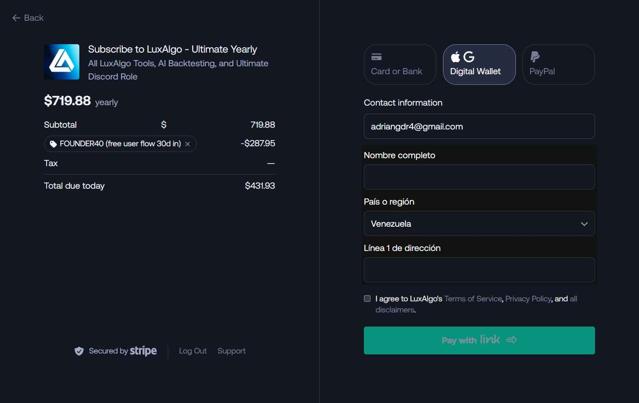Click the email contact information field
The width and height of the screenshot is (639, 403).
pyautogui.click(x=479, y=126)
